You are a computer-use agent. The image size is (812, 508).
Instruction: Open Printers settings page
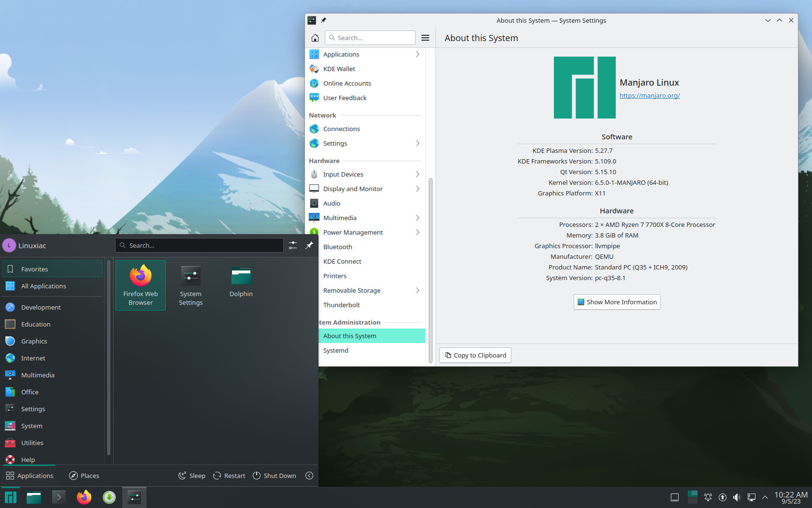372,276
